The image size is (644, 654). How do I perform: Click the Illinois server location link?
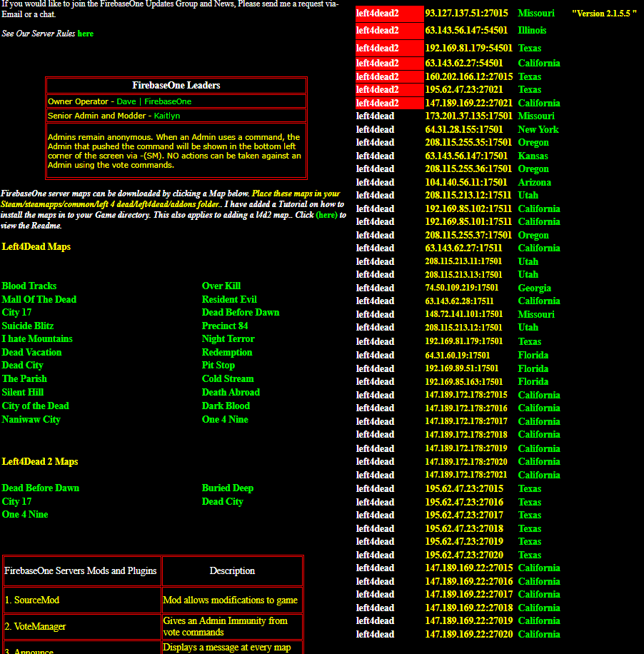tap(532, 31)
